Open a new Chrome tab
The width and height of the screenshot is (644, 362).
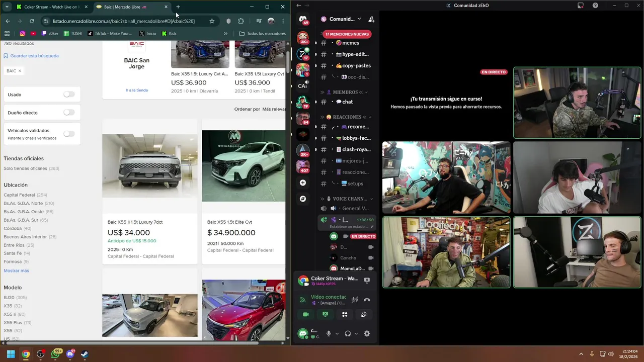point(178,7)
